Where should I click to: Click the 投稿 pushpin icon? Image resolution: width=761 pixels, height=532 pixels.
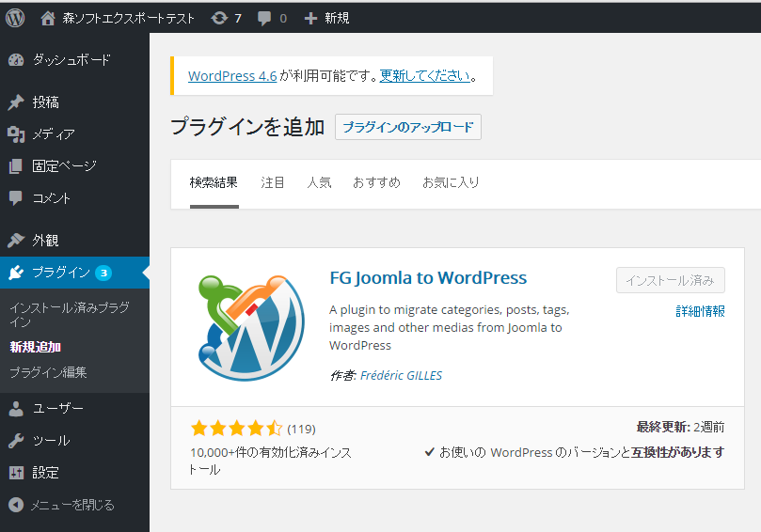click(x=16, y=102)
